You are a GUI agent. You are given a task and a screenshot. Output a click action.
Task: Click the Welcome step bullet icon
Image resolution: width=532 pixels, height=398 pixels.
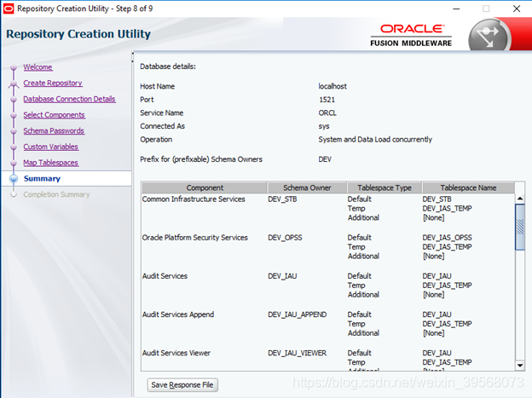(14, 67)
